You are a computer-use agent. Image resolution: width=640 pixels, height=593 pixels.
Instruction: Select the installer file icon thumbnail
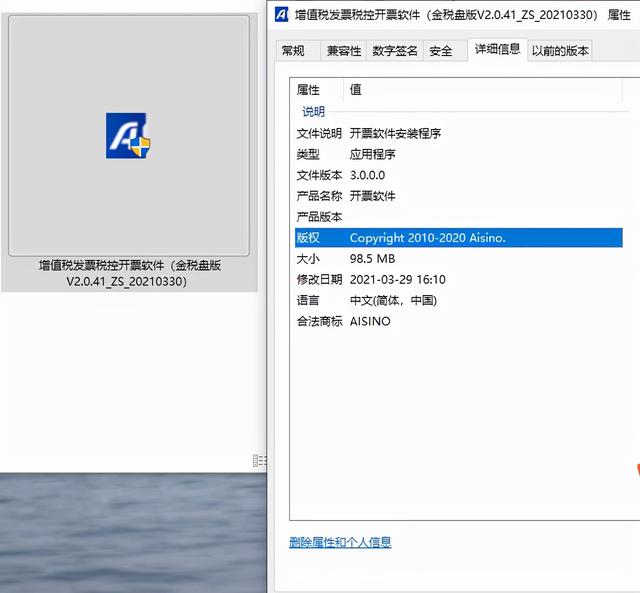pos(129,135)
